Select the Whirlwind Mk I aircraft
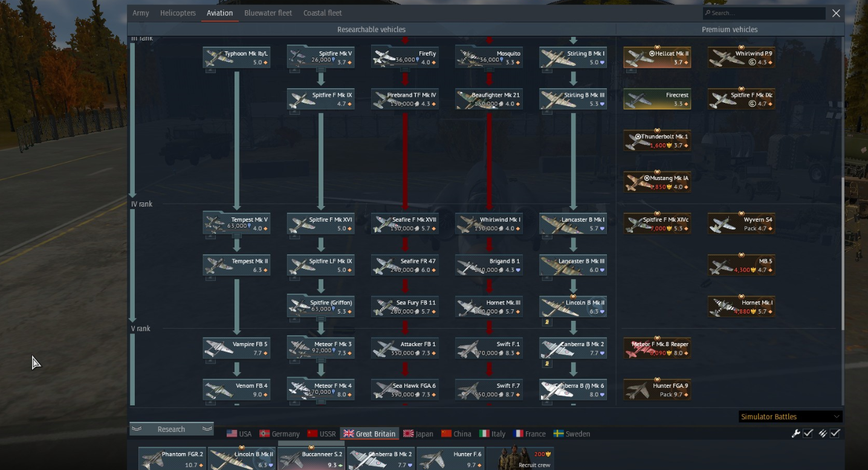Viewport: 868px width, 470px height. coord(488,224)
